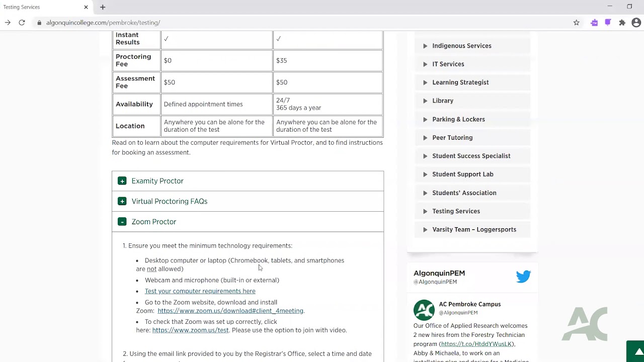Viewport: 644px width, 362px height.
Task: Click the address bar URL field
Action: tap(302, 23)
